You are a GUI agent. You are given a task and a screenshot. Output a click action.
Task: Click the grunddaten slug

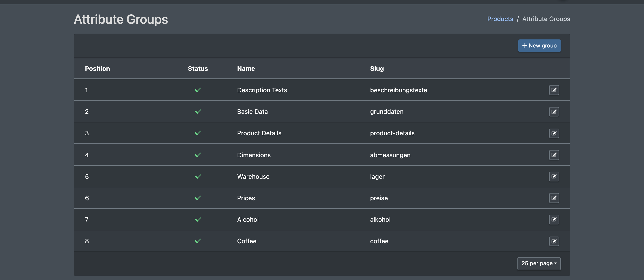(386, 112)
